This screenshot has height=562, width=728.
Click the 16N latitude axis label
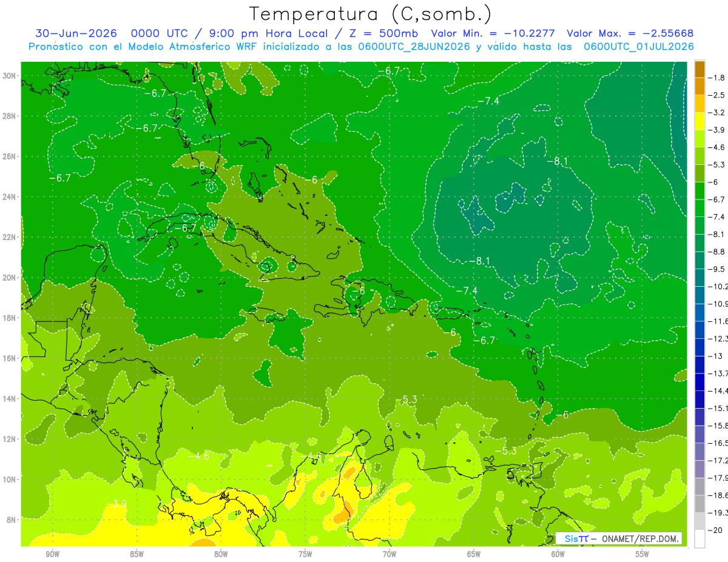[x=10, y=358]
